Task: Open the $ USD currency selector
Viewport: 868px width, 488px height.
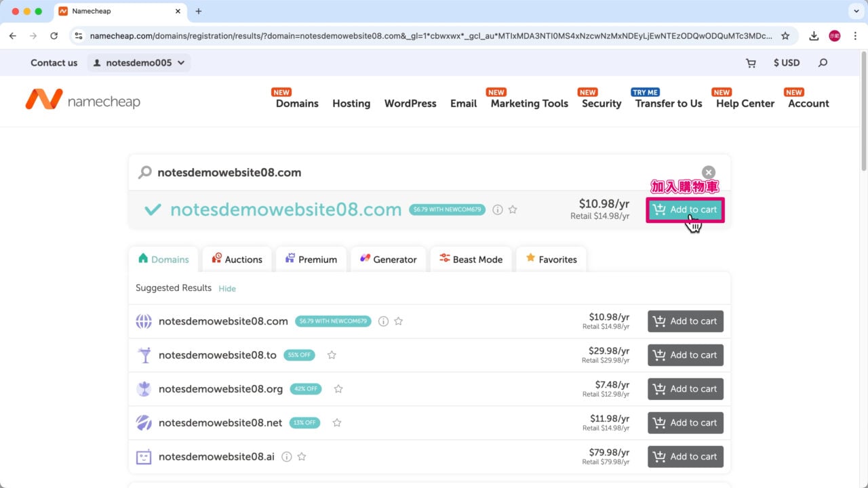Action: pos(786,63)
